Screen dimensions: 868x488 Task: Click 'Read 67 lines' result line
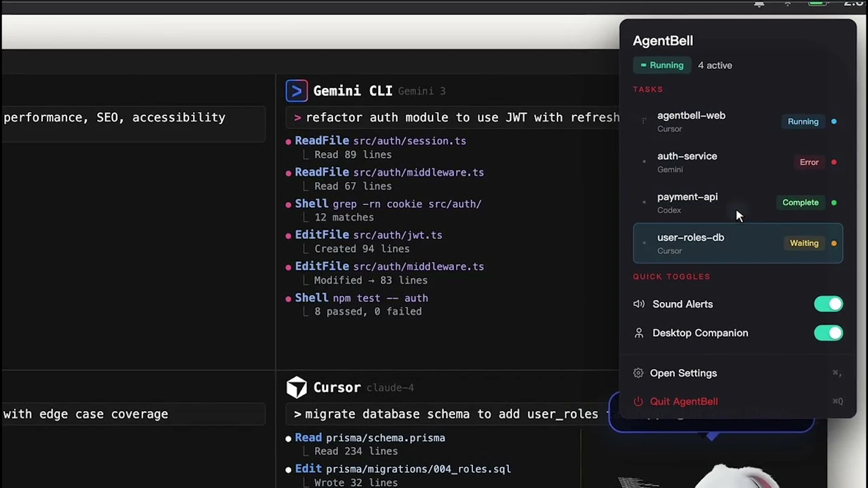tap(353, 187)
